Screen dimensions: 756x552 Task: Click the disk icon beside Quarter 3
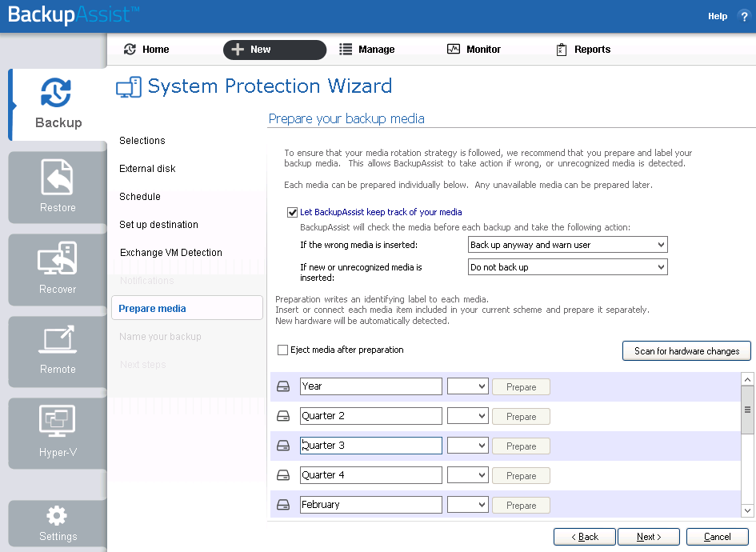pyautogui.click(x=283, y=446)
